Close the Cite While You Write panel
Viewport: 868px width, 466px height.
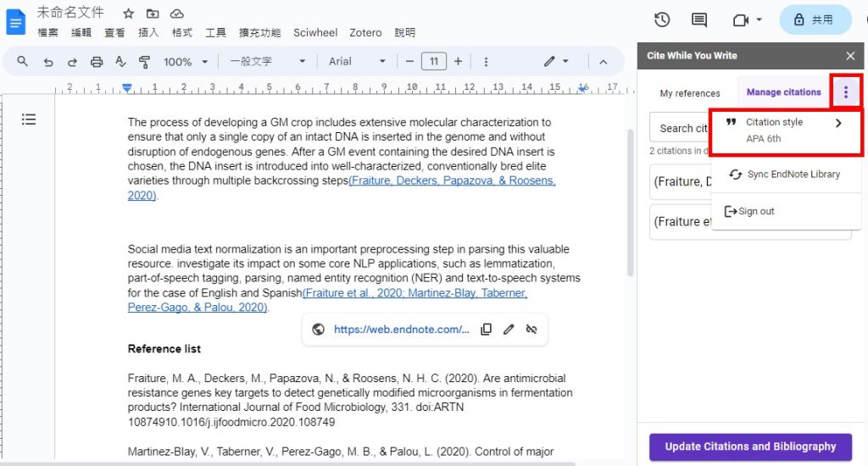click(x=850, y=56)
